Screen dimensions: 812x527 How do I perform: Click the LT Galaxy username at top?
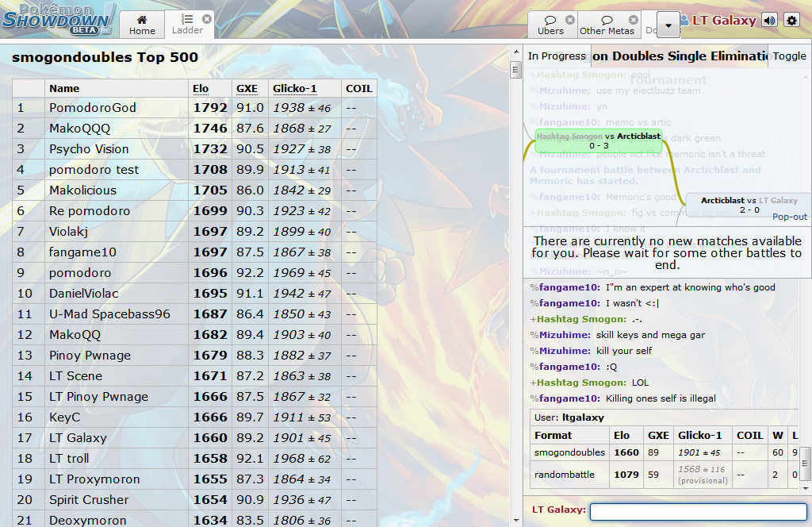[723, 21]
